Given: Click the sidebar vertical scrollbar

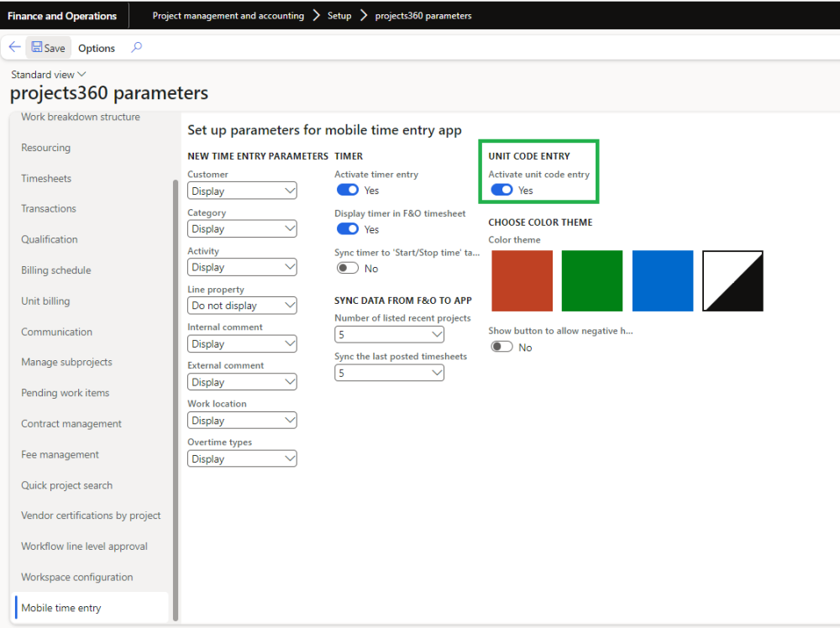Looking at the screenshot, I should (176, 400).
